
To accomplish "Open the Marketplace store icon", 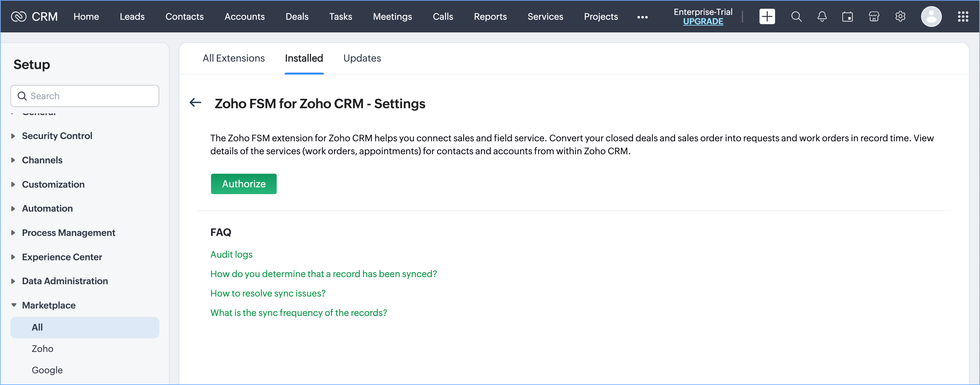I will click(874, 17).
